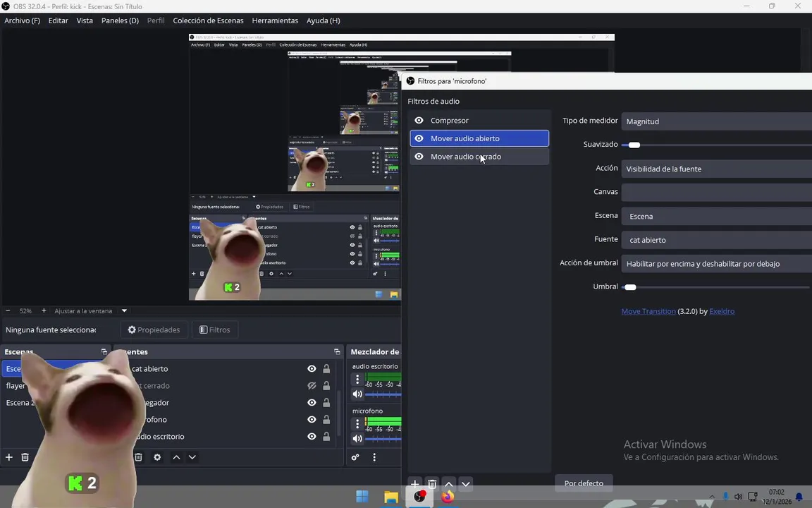
Task: Expand preview scaling arrow next to Ajustar a la ventana
Action: pos(124,311)
